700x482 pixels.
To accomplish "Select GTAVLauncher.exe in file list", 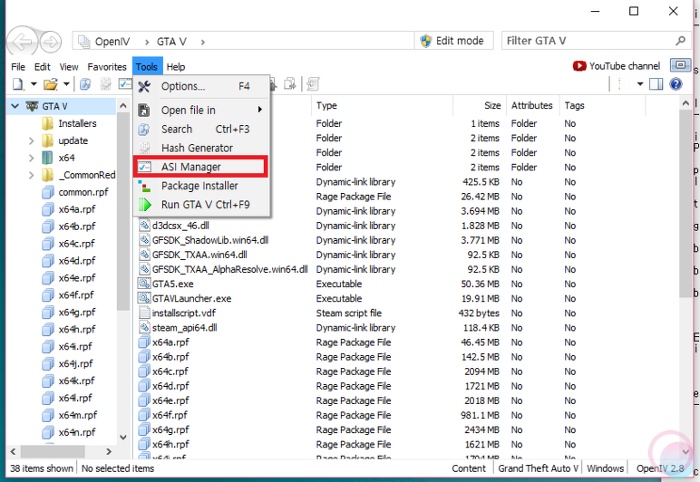I will (x=192, y=299).
